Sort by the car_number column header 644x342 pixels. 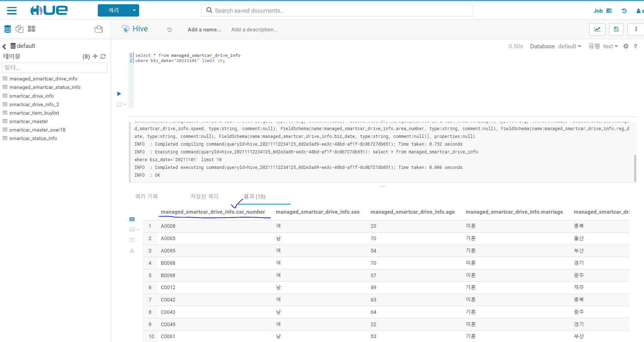coord(213,212)
